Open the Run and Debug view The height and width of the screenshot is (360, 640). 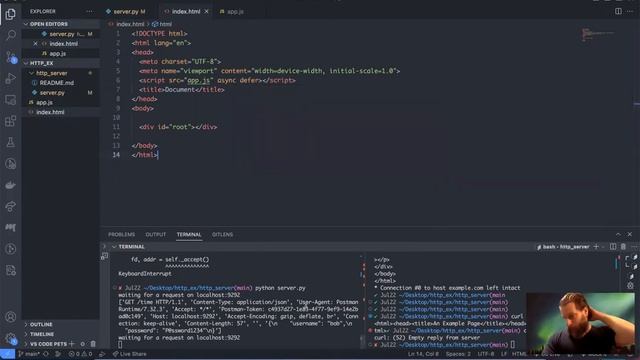click(11, 78)
